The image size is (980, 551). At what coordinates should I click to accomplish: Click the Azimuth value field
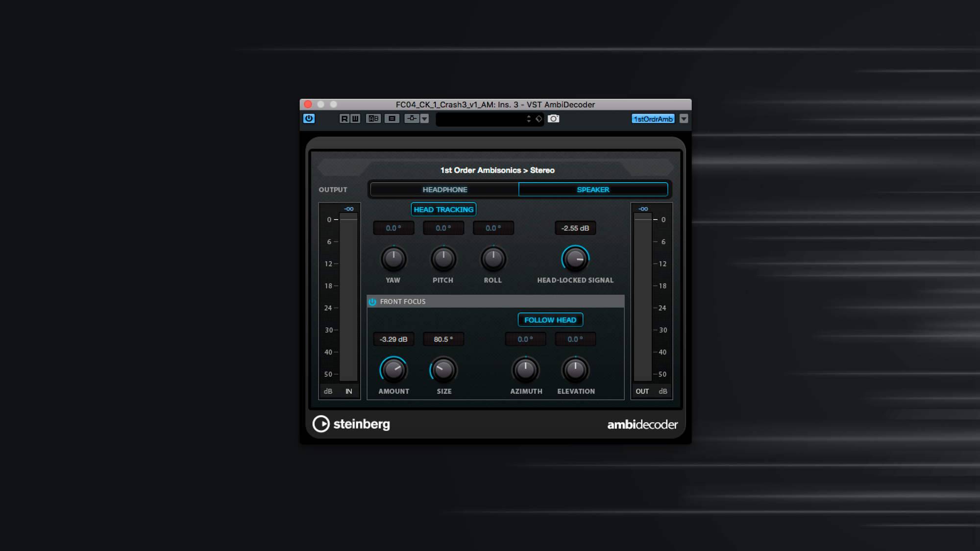point(526,339)
